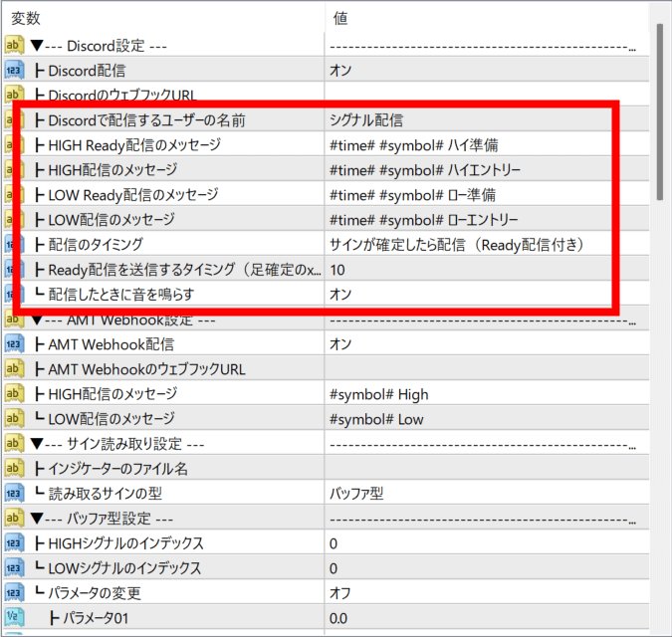
Task: Click the vertical scrollbar thumb
Action: tap(660, 111)
